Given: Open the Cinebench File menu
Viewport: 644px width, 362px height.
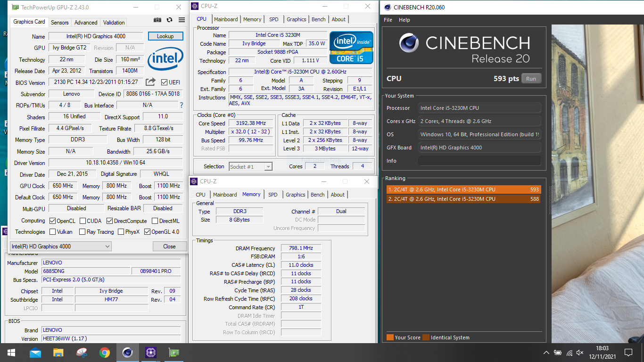Looking at the screenshot, I should pos(388,20).
